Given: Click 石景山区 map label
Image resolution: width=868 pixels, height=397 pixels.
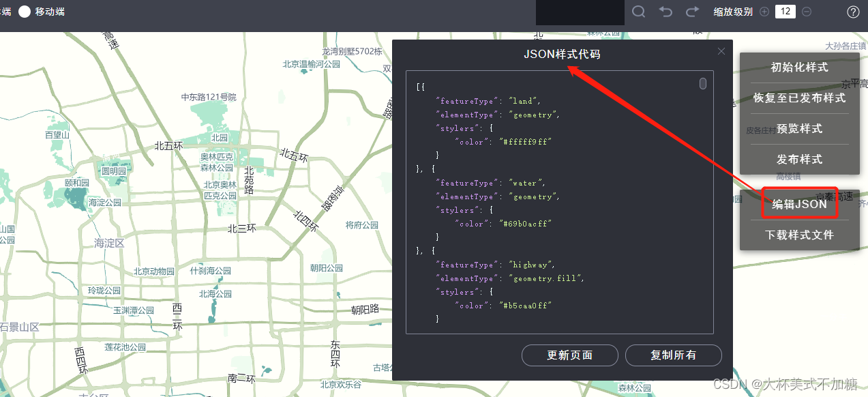Looking at the screenshot, I should (20, 327).
